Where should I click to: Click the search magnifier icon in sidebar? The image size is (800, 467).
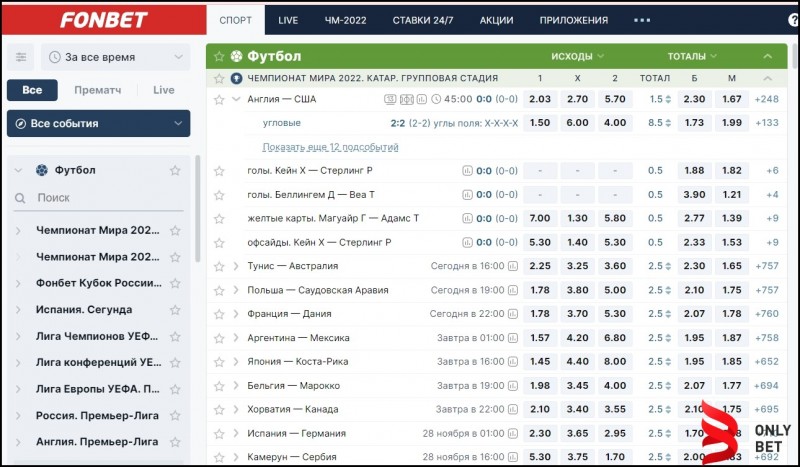tap(20, 198)
